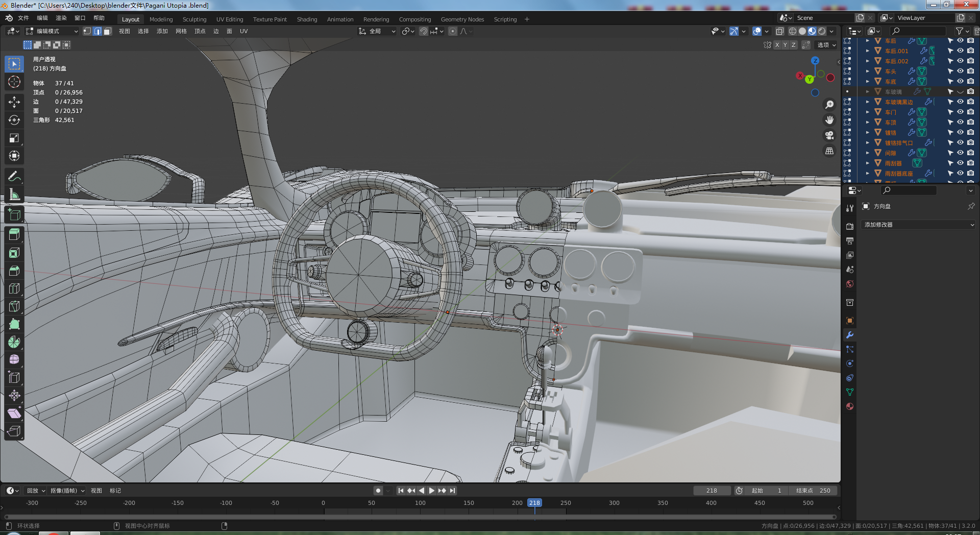This screenshot has height=535, width=980.
Task: Toggle proportional editing
Action: pyautogui.click(x=453, y=31)
